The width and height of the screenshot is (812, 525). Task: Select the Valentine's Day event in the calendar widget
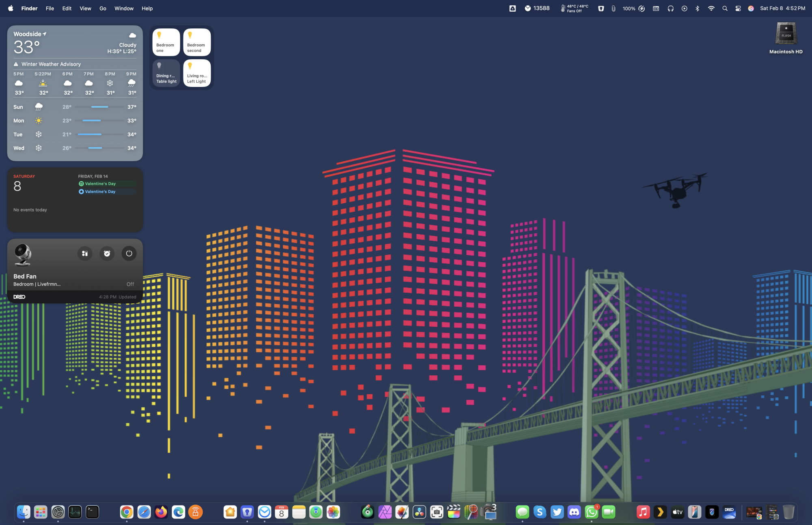[100, 184]
